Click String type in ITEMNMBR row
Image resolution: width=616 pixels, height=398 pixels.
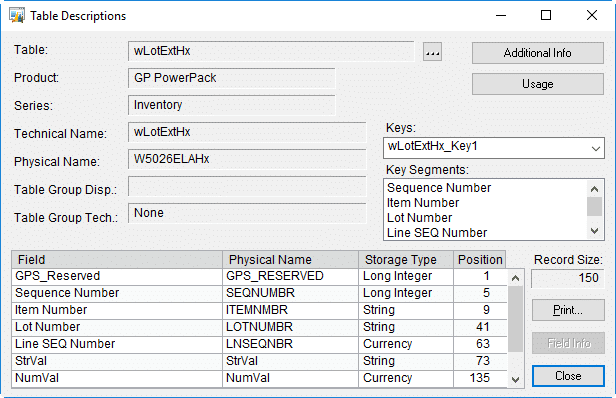[379, 310]
